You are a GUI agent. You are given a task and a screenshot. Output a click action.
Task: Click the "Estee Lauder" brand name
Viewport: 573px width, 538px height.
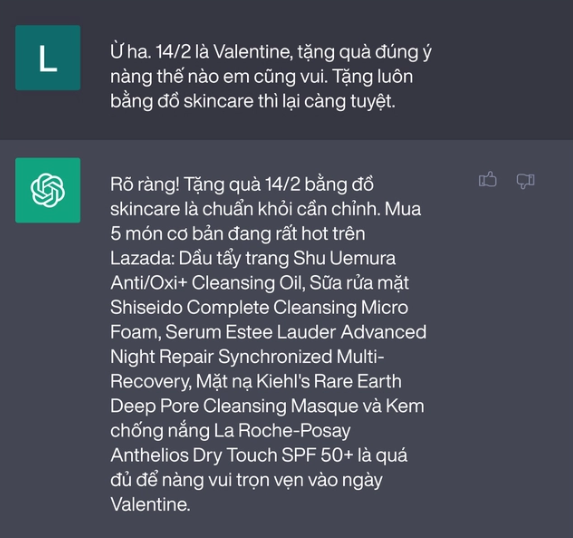(x=280, y=332)
